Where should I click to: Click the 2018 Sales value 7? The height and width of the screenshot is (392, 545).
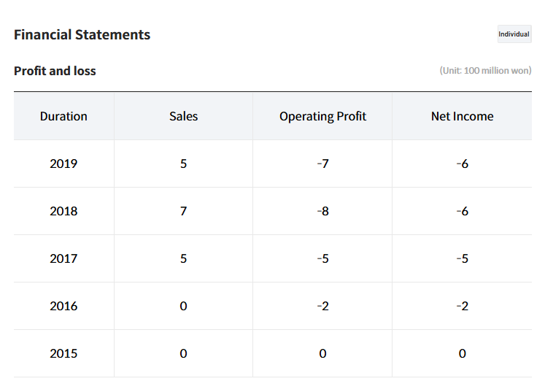[183, 211]
